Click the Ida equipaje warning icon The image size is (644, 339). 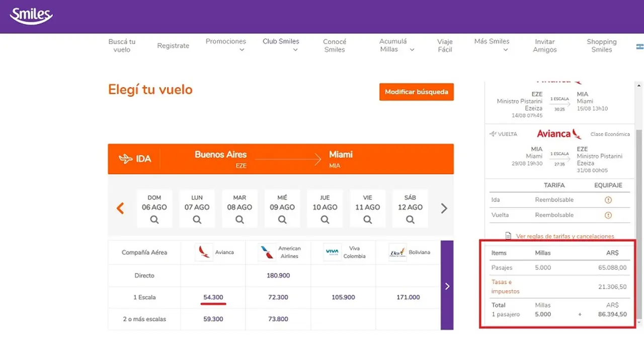tap(608, 200)
